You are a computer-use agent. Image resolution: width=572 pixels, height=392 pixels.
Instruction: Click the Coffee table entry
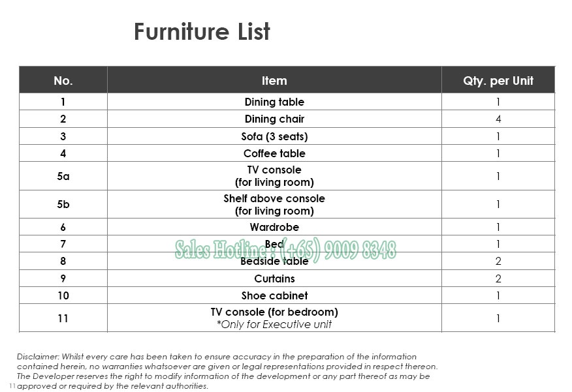[x=274, y=153]
